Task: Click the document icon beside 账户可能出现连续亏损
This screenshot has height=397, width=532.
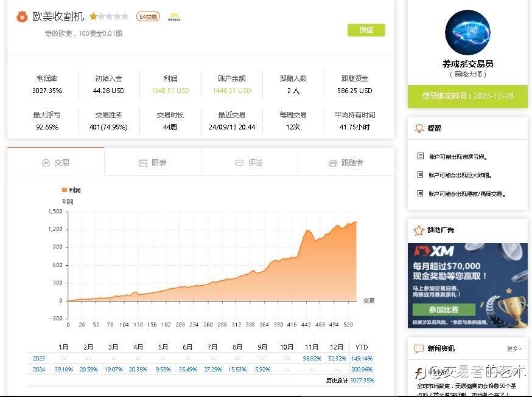Action: (x=421, y=156)
